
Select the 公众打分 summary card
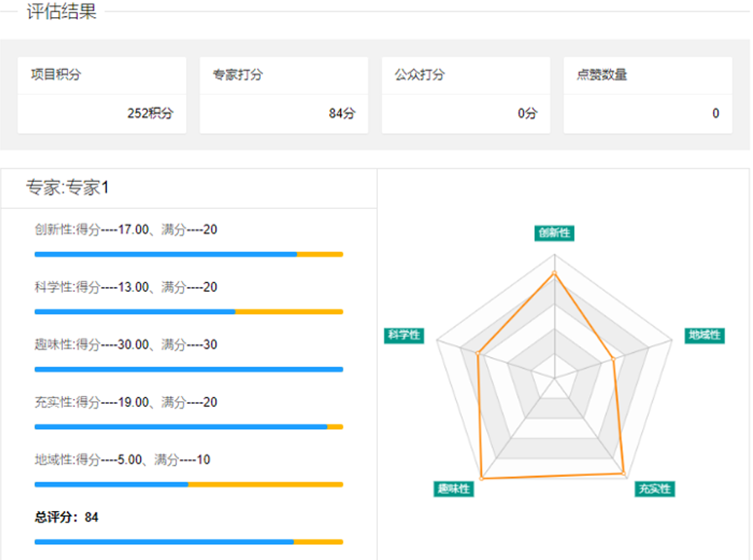tap(466, 95)
